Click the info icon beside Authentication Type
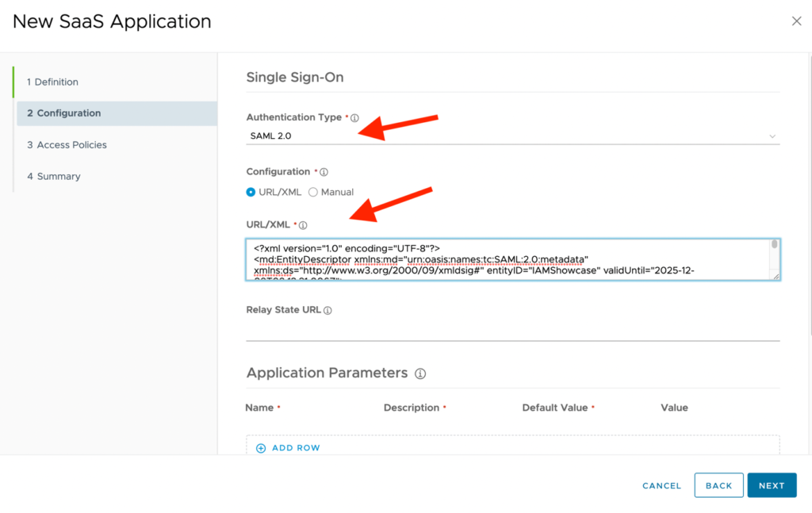Screen dimensions: 812x513 pyautogui.click(x=354, y=117)
